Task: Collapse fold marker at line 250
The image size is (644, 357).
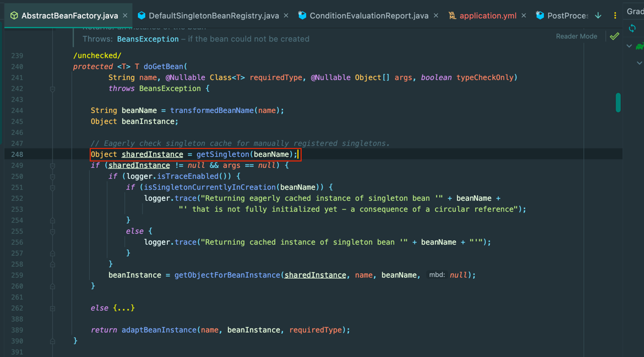Action: (52, 176)
